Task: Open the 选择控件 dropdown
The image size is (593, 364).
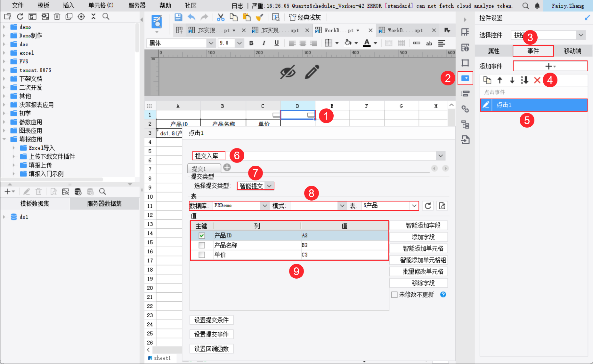Action: [581, 35]
